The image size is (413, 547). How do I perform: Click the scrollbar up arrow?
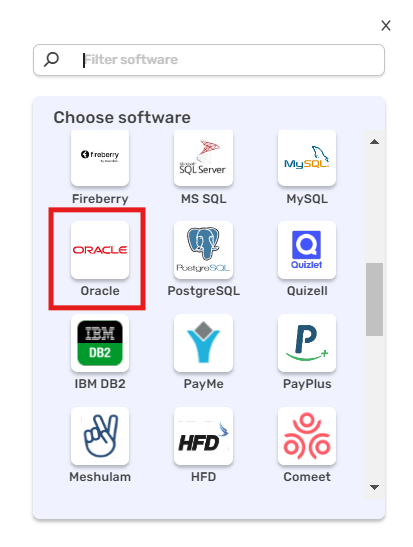374,142
